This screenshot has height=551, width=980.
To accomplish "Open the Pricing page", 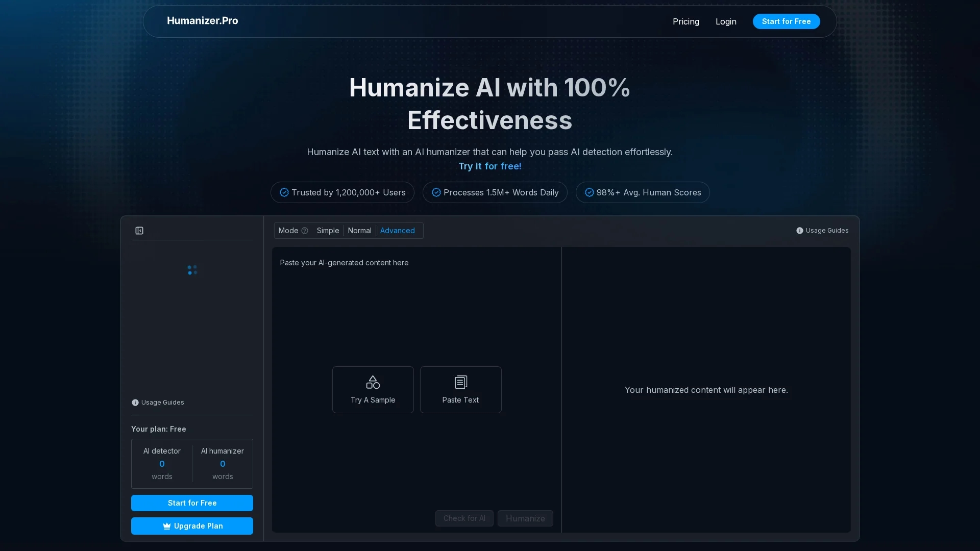I will pyautogui.click(x=685, y=21).
